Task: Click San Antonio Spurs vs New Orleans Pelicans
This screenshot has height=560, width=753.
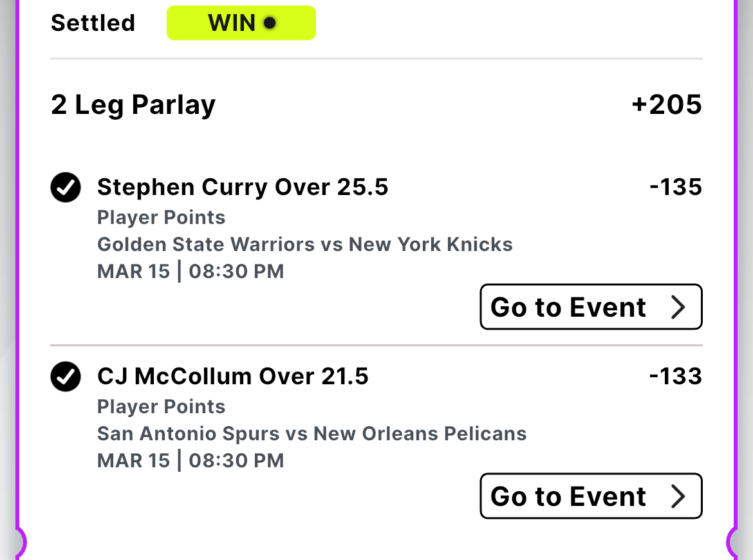Action: (x=312, y=433)
